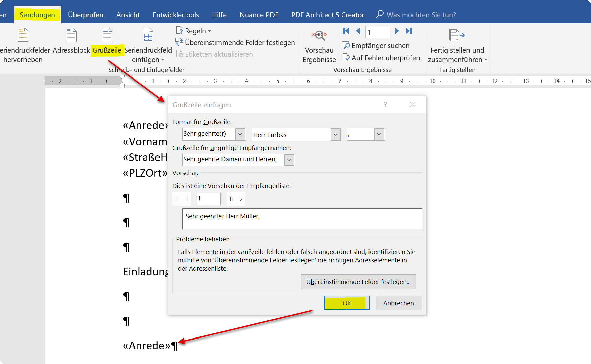Click Fertig stellen und zusammenführen icon
Screen dimensions: 591x364
coord(457,35)
